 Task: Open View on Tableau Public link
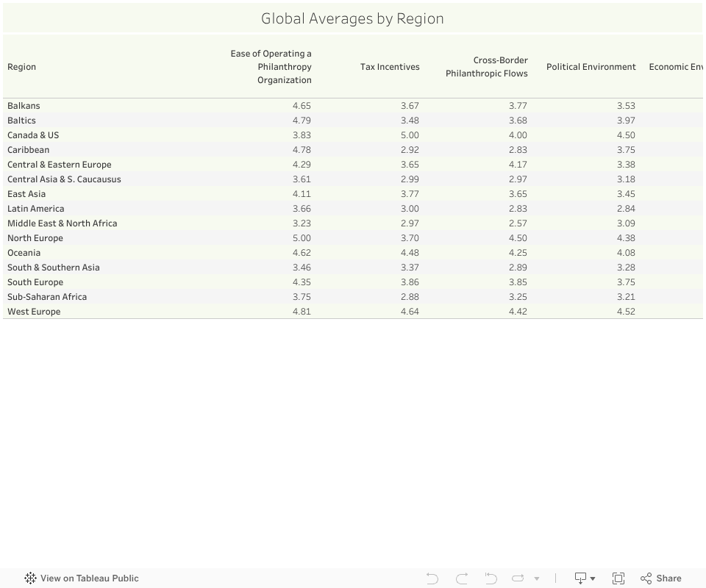[x=89, y=578]
